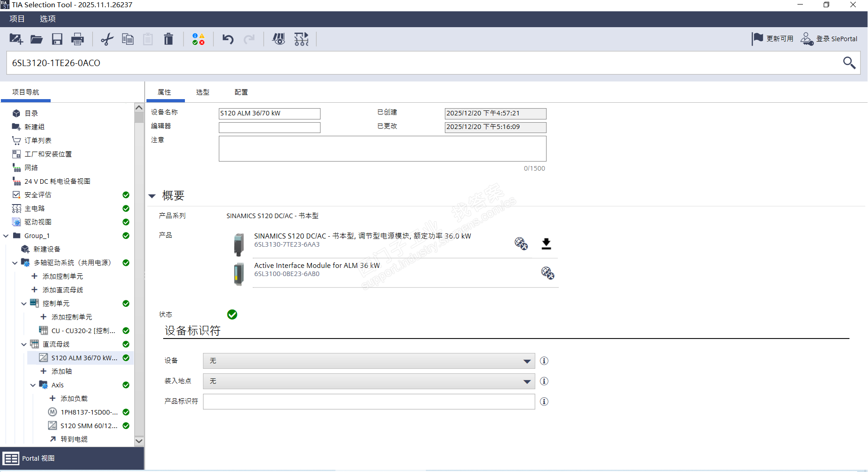Click the SiePortal login user icon
The height and width of the screenshot is (472, 868).
pyautogui.click(x=807, y=39)
